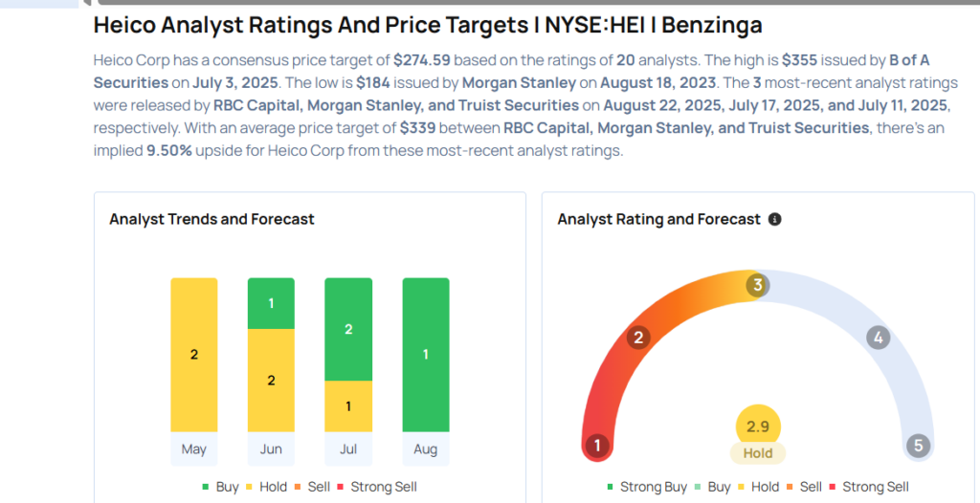Screen dimensions: 980x503
Task: Select gauge marker number 5
Action: coord(918,446)
